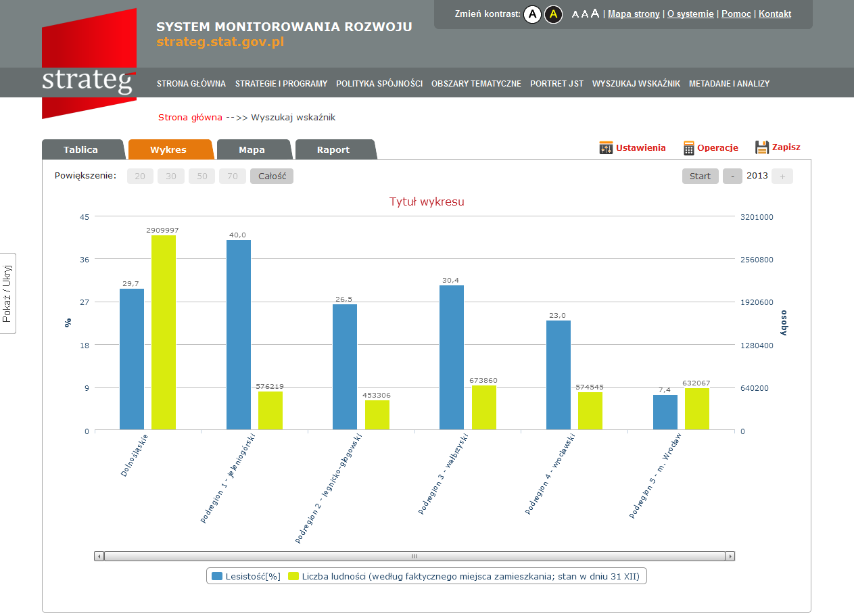854x616 pixels.
Task: Open STRATEGIE I PROGRAMY menu
Action: [x=281, y=84]
